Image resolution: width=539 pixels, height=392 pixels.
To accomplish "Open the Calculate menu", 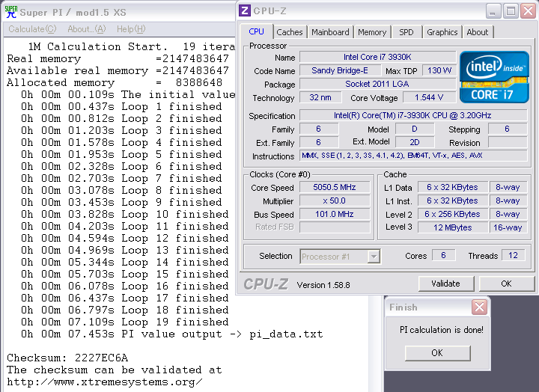I will point(32,29).
